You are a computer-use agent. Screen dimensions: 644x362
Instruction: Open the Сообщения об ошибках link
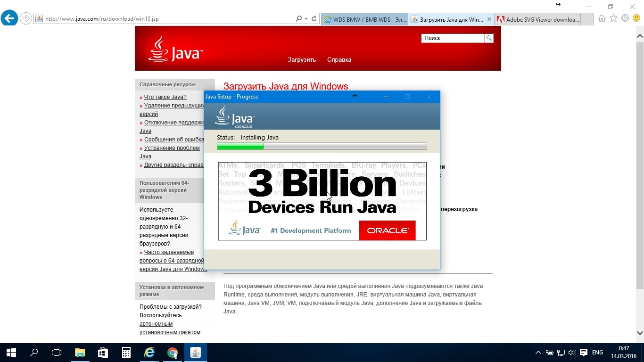tap(174, 140)
